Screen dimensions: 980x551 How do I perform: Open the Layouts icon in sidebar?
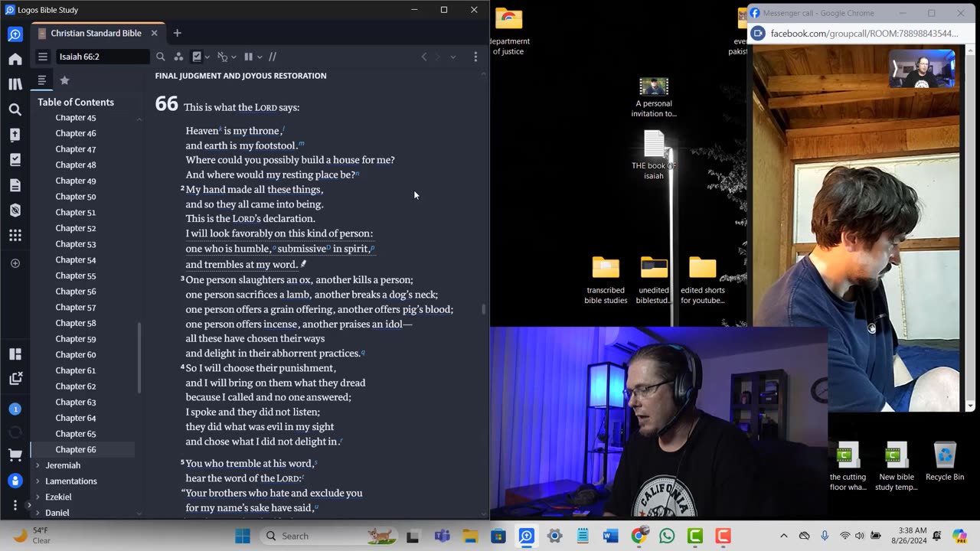tap(15, 354)
